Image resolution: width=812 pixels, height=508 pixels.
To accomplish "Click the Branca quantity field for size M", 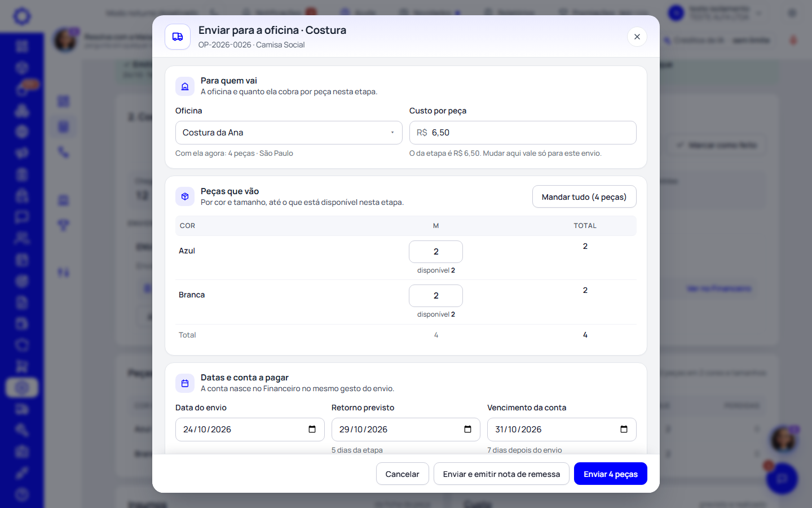I will tap(436, 296).
